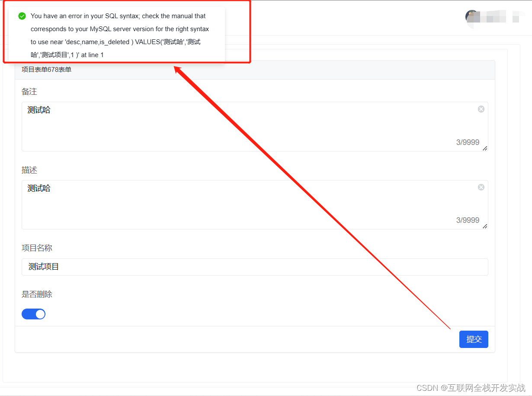Toggle the 是否删除 switch off
The image size is (532, 396).
pos(33,314)
